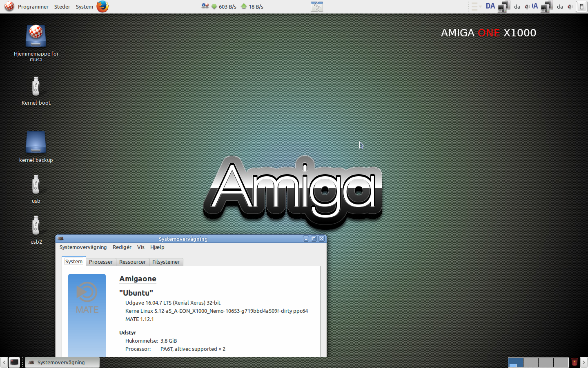The image size is (588, 368).
Task: Open the Steder places menu
Action: [x=62, y=7]
